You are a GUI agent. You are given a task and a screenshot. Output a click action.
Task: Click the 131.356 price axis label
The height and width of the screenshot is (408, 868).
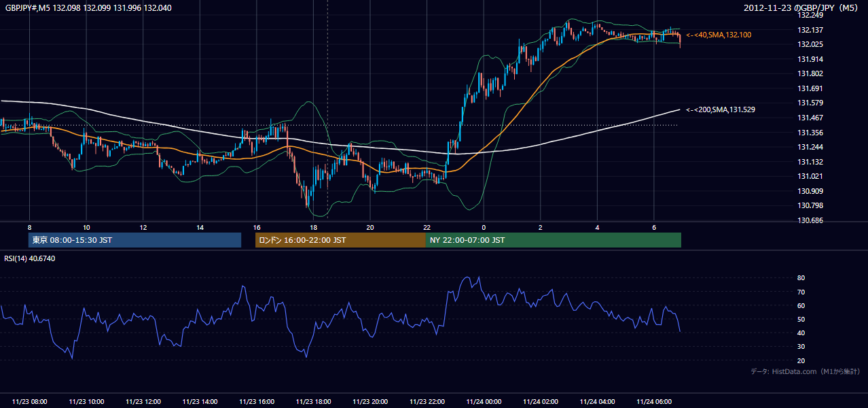(810, 133)
